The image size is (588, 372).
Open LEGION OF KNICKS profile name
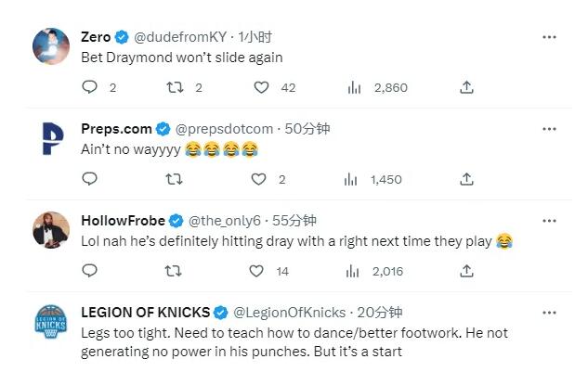146,313
